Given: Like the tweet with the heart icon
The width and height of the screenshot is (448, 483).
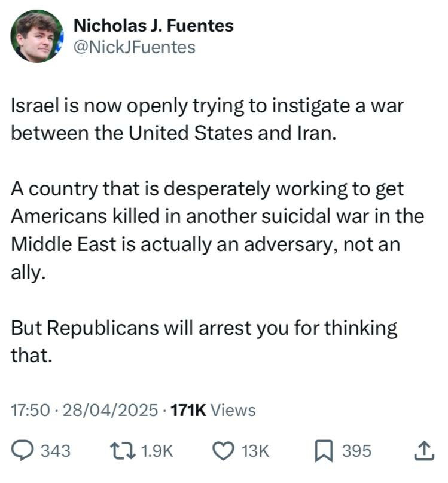Looking at the screenshot, I should point(224,451).
